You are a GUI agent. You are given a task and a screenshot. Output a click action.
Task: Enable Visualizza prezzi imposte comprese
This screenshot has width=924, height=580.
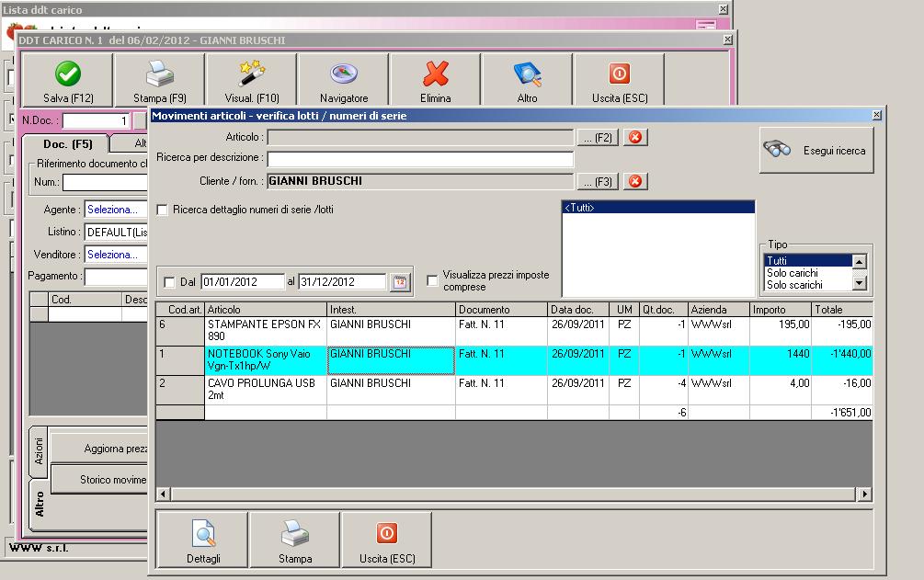(x=432, y=280)
